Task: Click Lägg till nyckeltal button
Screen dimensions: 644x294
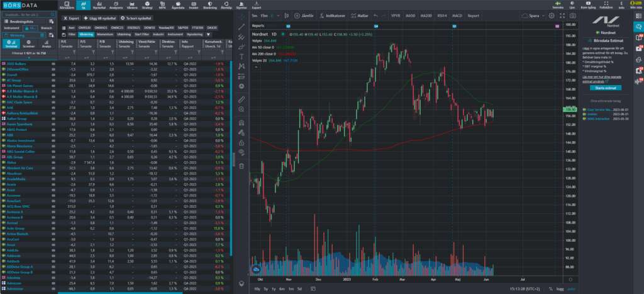Action: [x=100, y=18]
